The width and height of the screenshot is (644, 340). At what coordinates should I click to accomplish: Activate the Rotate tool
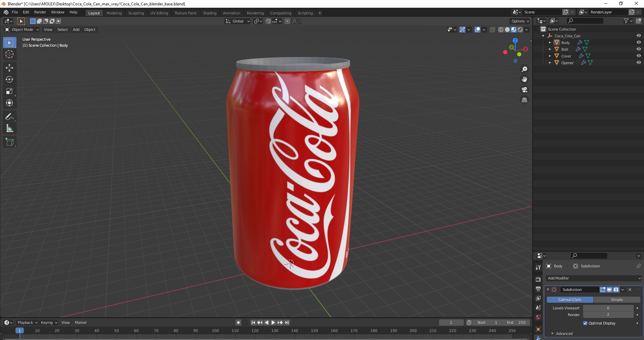click(9, 80)
